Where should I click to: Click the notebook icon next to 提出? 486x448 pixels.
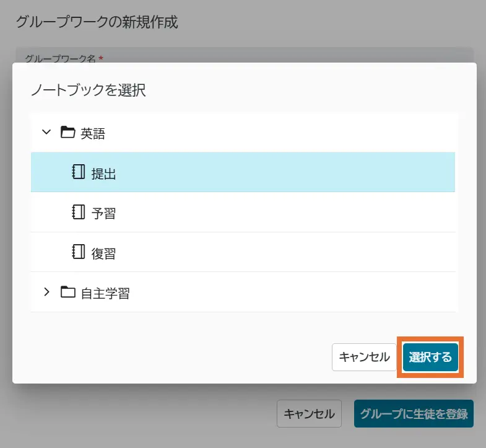[x=79, y=172]
